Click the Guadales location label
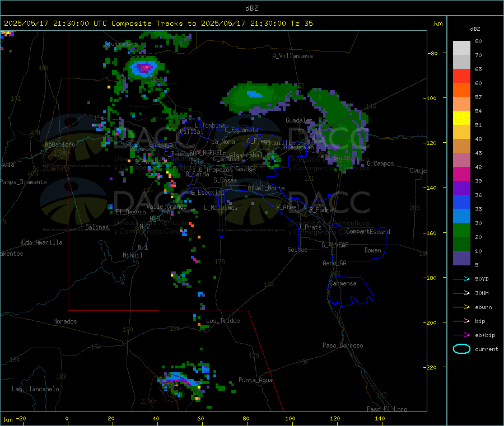 [x=299, y=120]
